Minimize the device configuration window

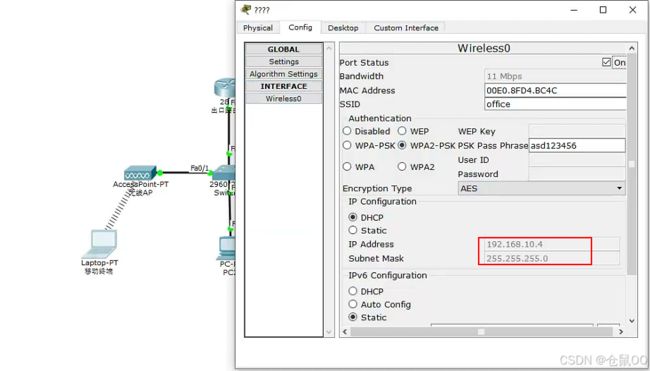574,10
